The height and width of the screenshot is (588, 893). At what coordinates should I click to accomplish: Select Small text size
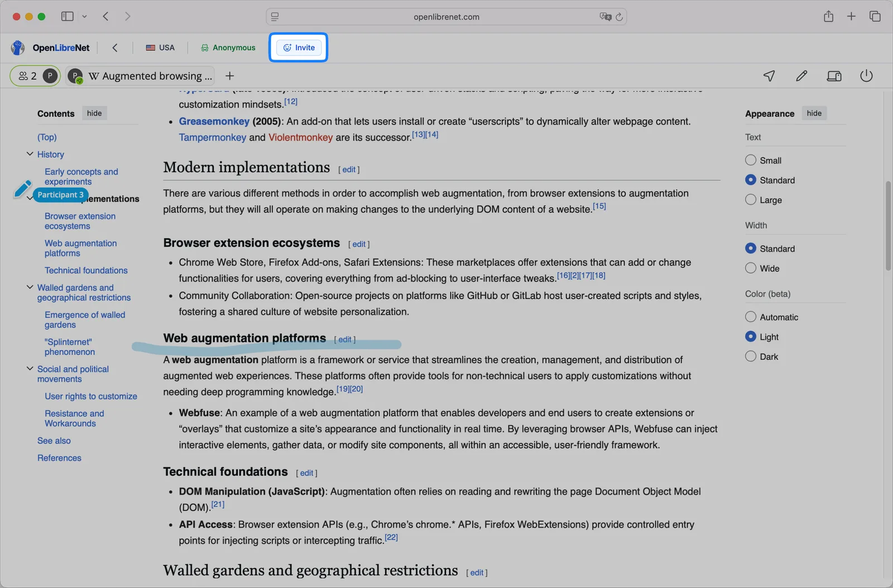tap(751, 160)
